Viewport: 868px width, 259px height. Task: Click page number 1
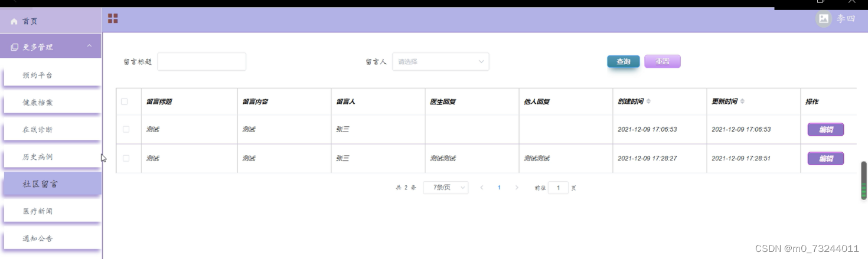coord(499,188)
